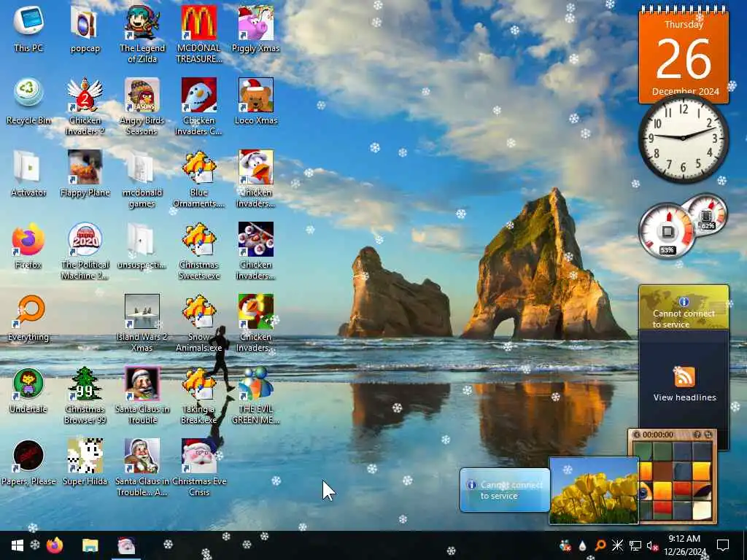Click the snowflake system tray icon
Viewport: 747px width, 560px height.
[x=617, y=545]
